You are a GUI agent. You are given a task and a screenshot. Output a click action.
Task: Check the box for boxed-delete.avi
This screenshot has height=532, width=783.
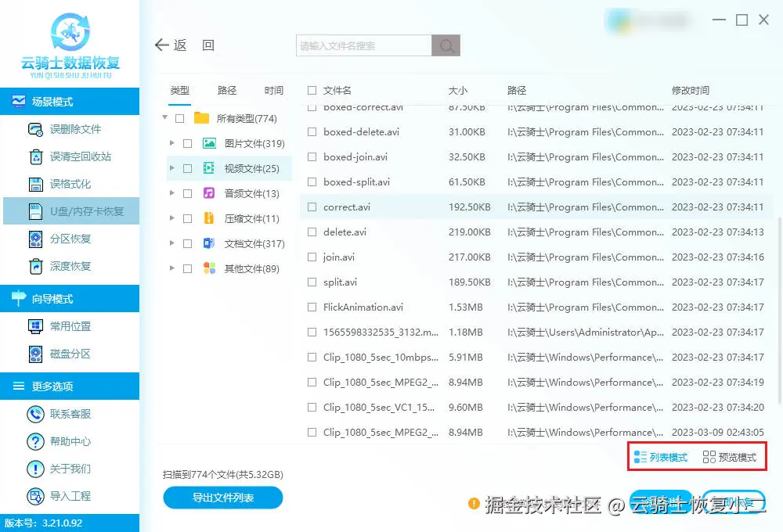pyautogui.click(x=312, y=131)
